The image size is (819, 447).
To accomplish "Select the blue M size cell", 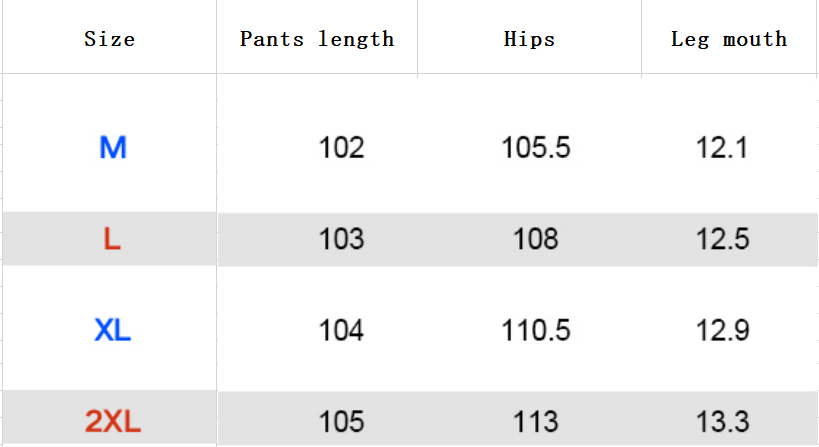I will coord(112,149).
